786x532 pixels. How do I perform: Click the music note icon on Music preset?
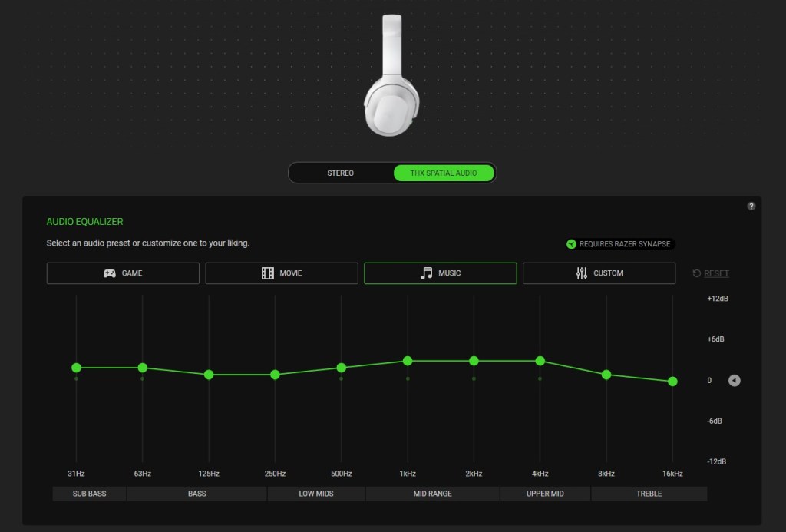click(426, 273)
